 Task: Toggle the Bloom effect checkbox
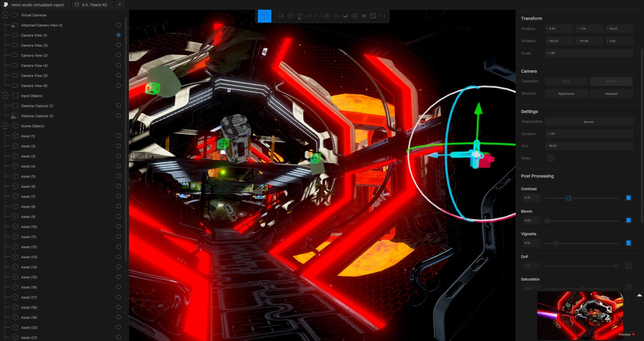click(x=629, y=220)
